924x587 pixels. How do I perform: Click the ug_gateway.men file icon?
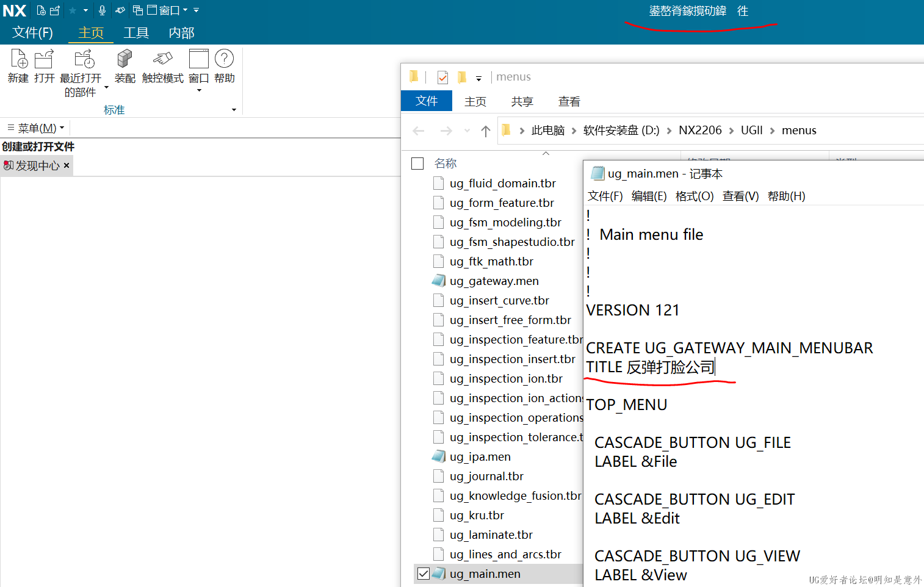tap(438, 281)
